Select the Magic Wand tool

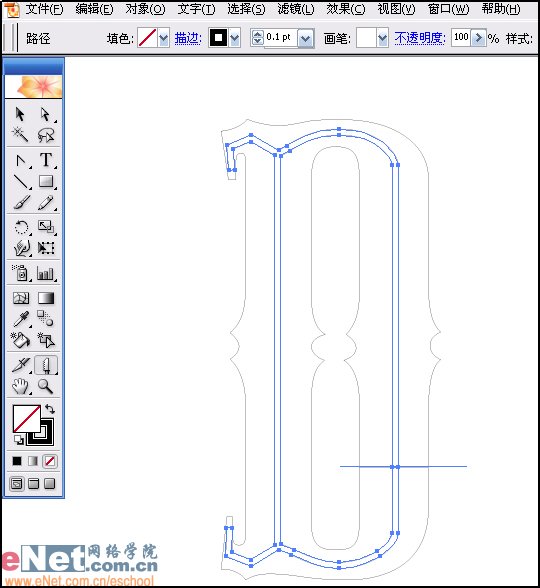pos(20,134)
